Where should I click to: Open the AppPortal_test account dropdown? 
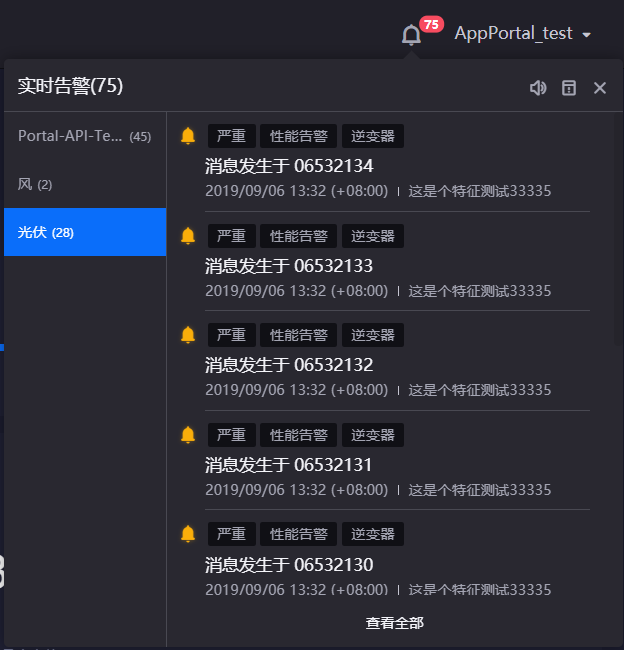pos(522,34)
